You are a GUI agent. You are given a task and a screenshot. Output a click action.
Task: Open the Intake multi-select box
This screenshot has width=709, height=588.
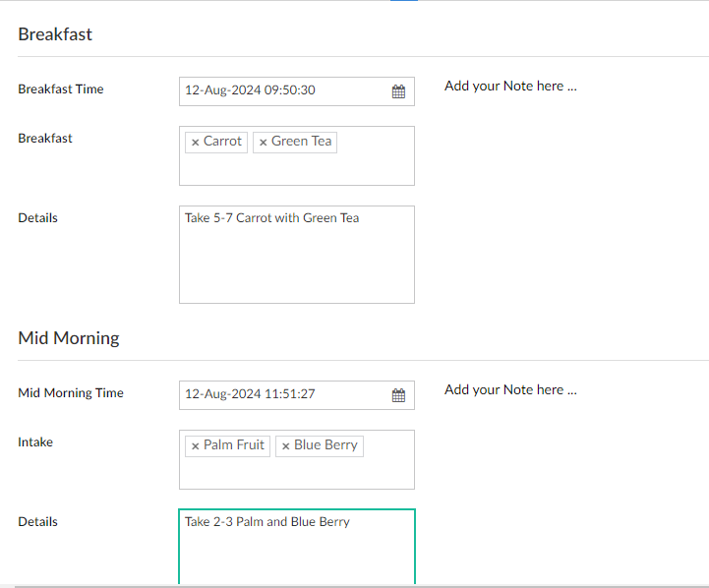[296, 473]
